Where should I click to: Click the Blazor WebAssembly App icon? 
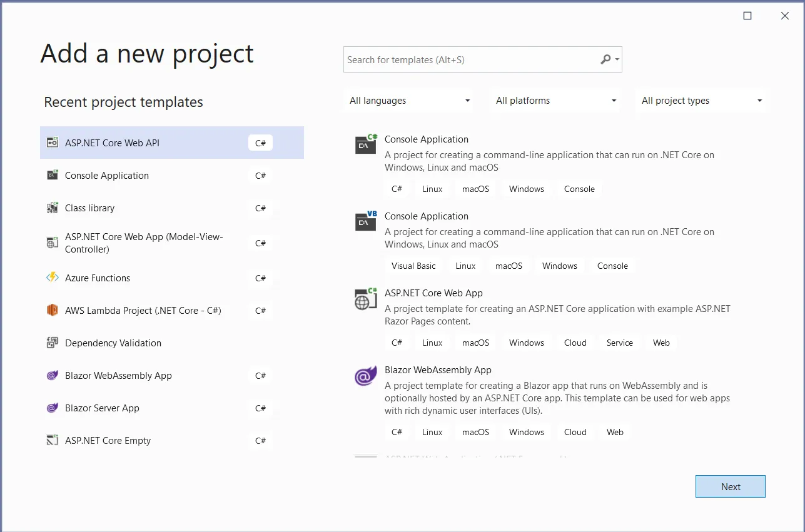[52, 376]
